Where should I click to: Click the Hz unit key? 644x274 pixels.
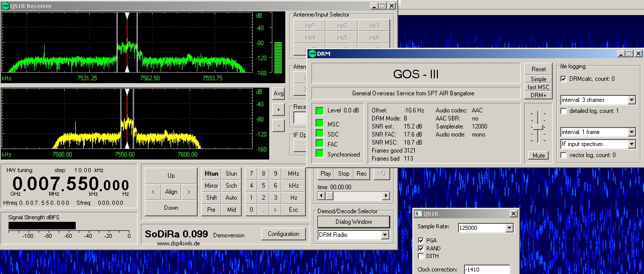pyautogui.click(x=293, y=198)
